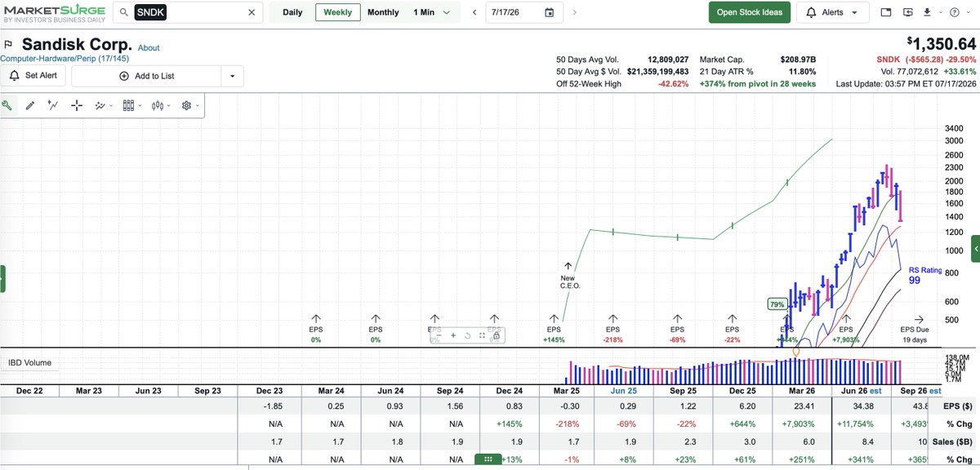Select the pencil drawing tool
This screenshot has width=980, height=470.
pyautogui.click(x=30, y=105)
